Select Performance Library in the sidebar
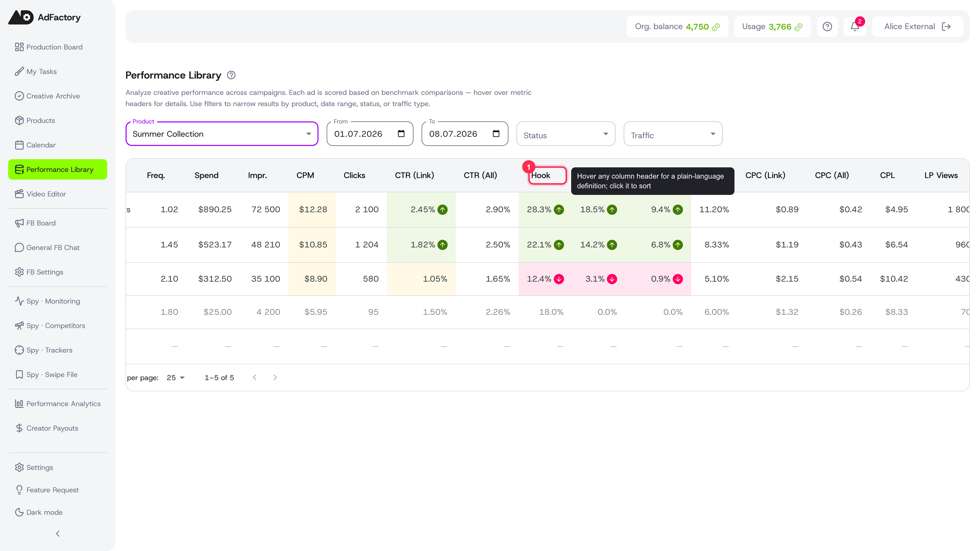This screenshot has width=980, height=551. pyautogui.click(x=57, y=170)
